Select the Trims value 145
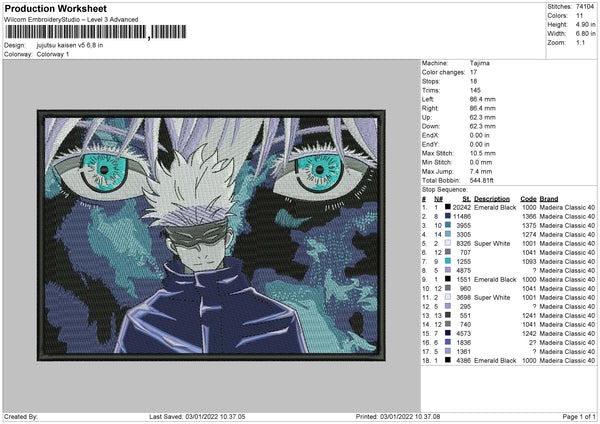The width and height of the screenshot is (600, 424). 475,90
